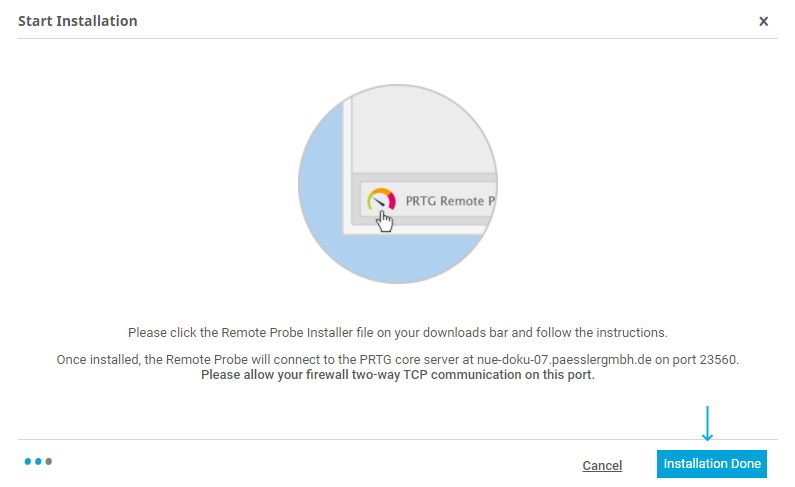
Task: Select the middle blue progress dot
Action: point(38,462)
